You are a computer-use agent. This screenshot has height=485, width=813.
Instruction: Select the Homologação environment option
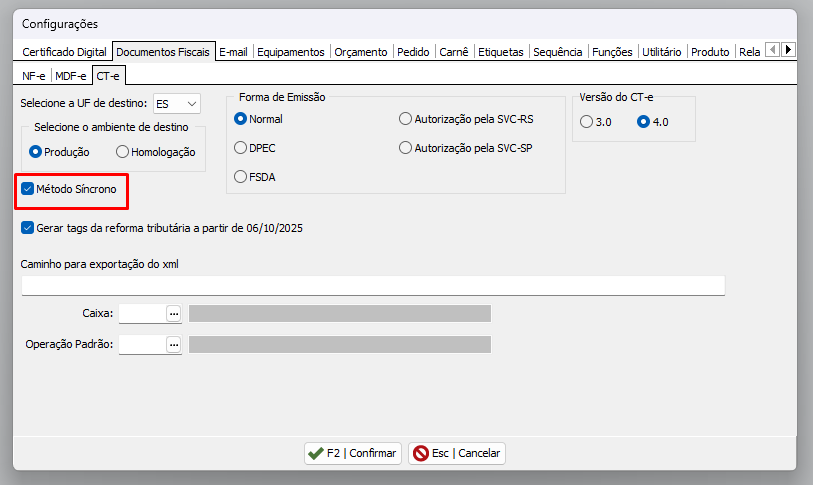pyautogui.click(x=123, y=152)
